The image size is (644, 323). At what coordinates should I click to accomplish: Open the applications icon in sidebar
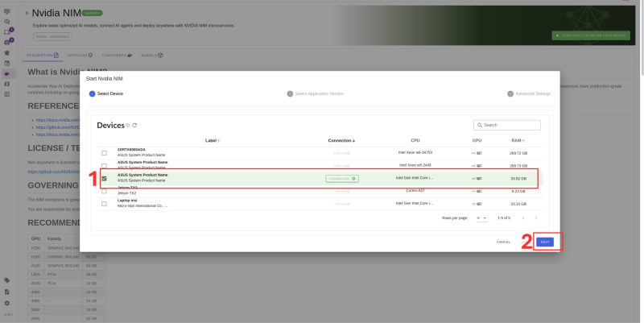(7, 73)
